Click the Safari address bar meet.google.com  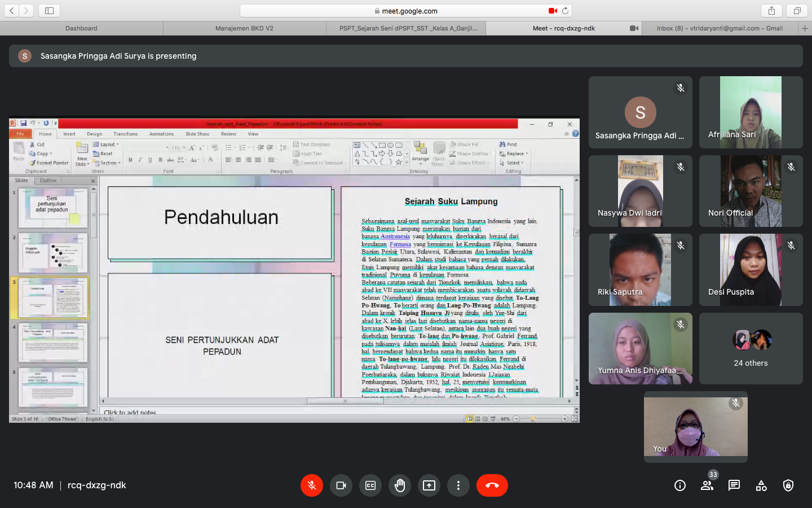(x=406, y=11)
